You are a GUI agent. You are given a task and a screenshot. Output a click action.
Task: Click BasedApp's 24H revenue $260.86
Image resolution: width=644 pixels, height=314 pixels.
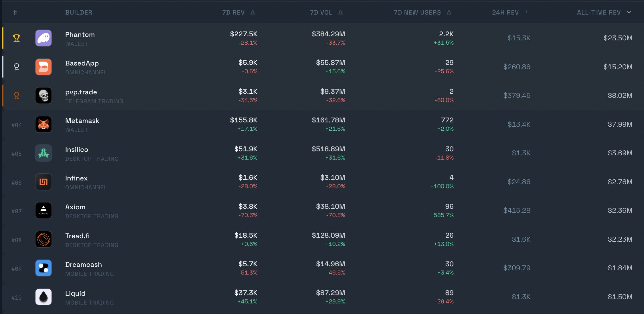click(x=517, y=67)
